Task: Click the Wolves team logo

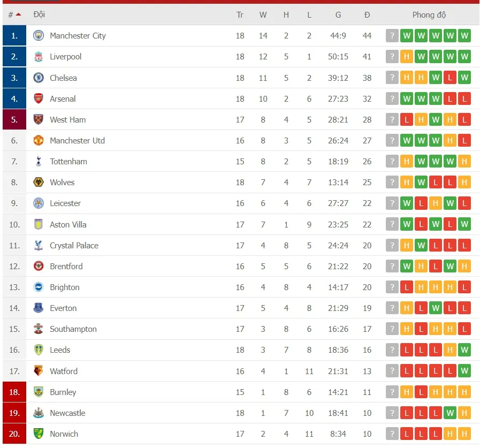Action: coord(39,182)
